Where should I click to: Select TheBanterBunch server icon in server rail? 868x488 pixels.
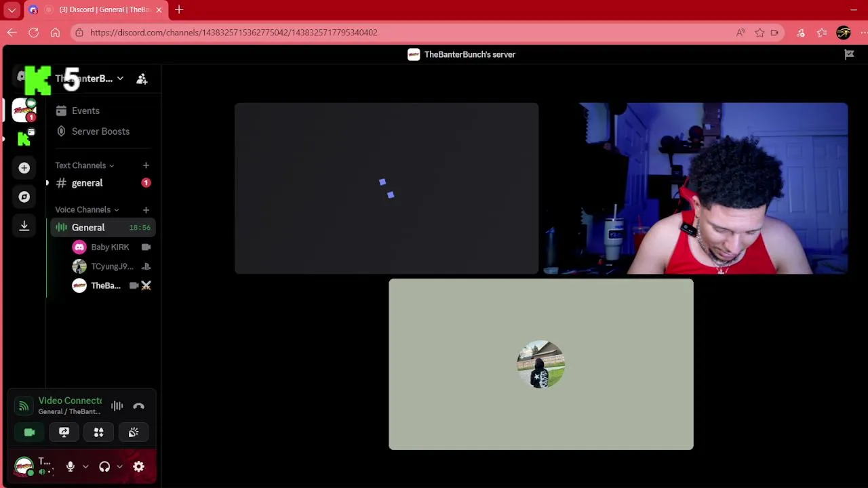pyautogui.click(x=24, y=110)
